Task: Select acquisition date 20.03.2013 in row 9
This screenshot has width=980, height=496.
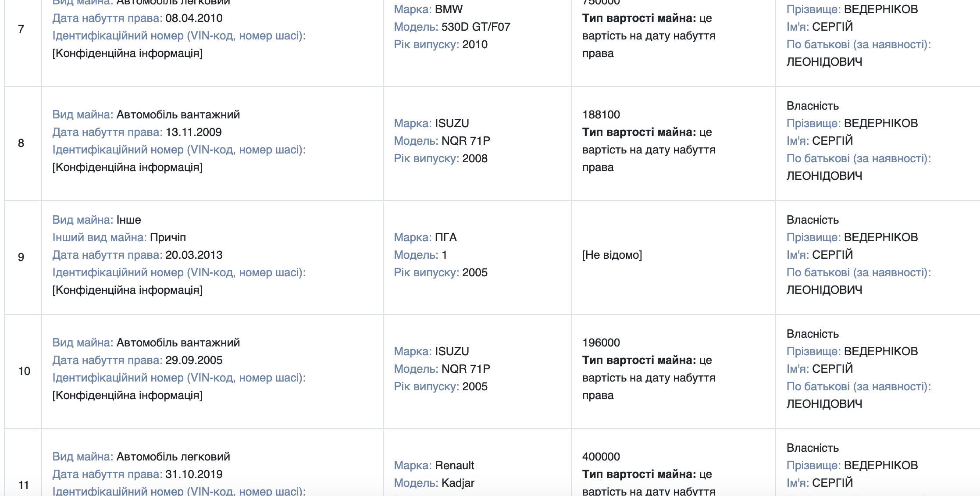Action: 194,255
